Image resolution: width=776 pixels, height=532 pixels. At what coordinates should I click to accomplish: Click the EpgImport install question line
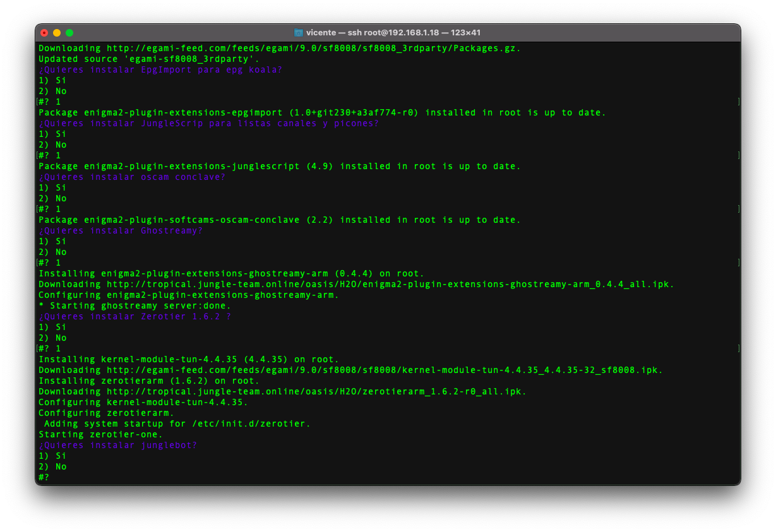pyautogui.click(x=160, y=70)
